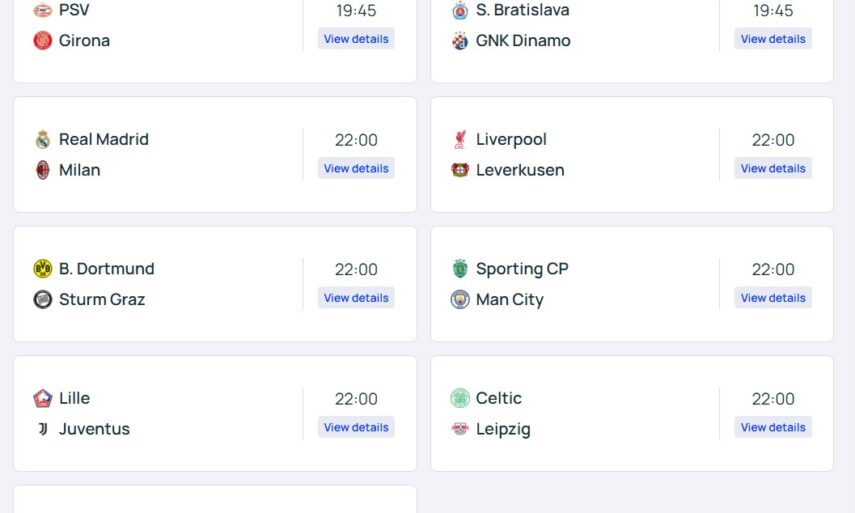Click the Lille club crest icon
This screenshot has height=513, width=855.
[x=42, y=398]
